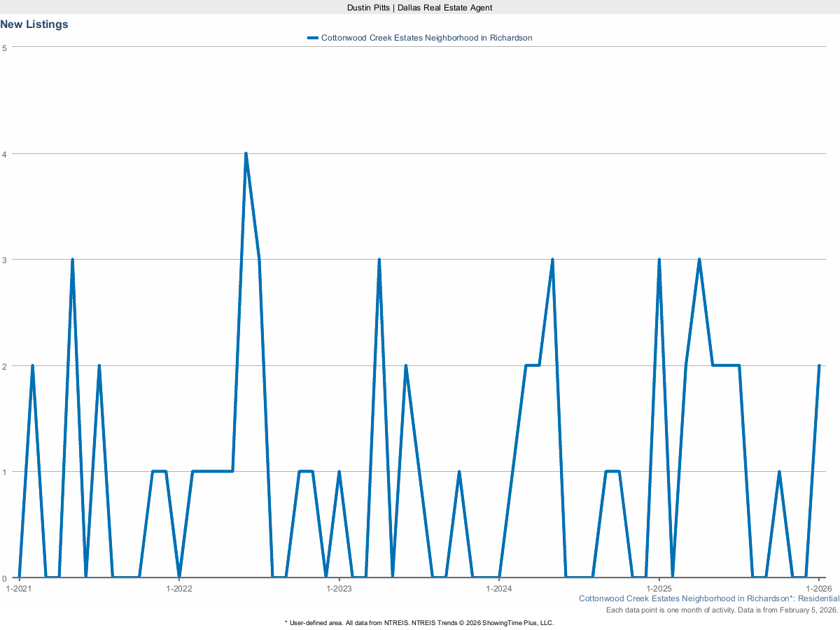Click the 1-2021 x-axis label
Image resolution: width=840 pixels, height=630 pixels.
coord(19,589)
